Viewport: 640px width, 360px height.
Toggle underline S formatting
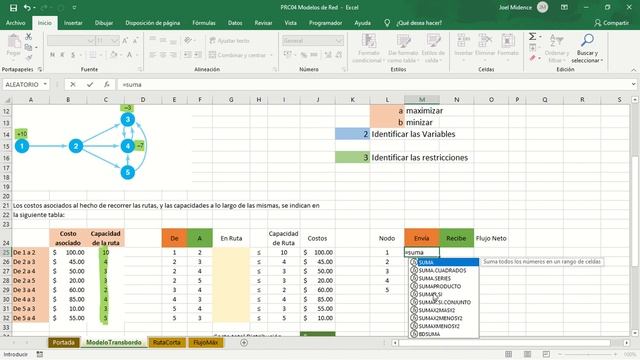point(73,55)
